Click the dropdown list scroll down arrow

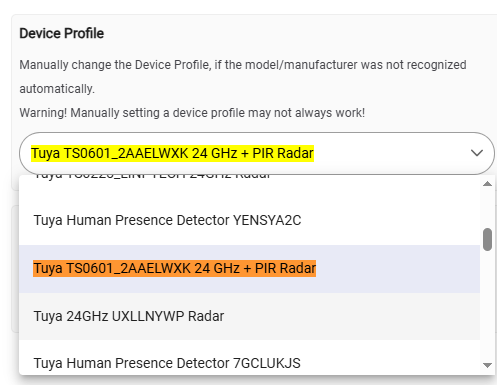tap(487, 365)
